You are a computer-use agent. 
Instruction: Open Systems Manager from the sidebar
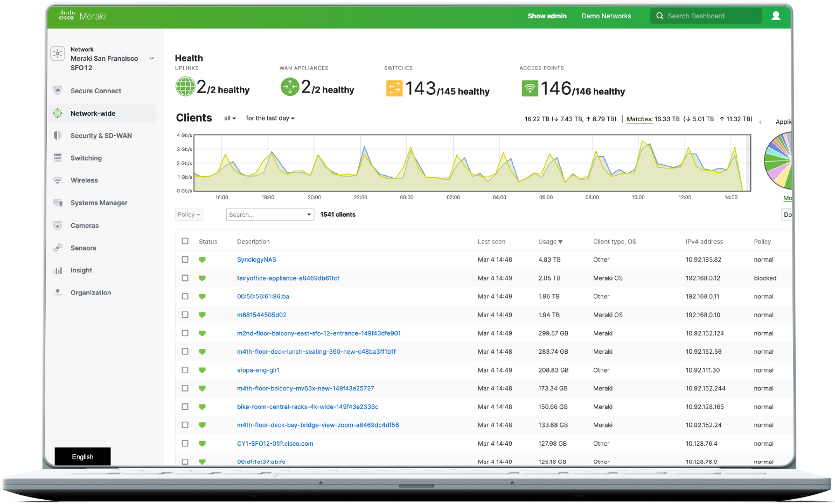tap(99, 202)
